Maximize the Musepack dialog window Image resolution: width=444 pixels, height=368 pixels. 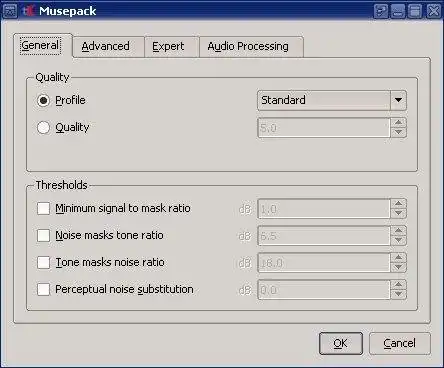(x=415, y=11)
